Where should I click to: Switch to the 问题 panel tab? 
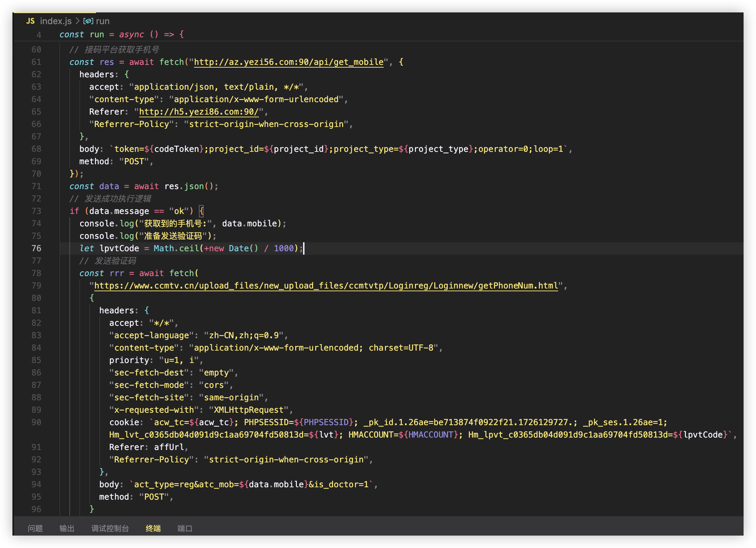click(x=35, y=528)
